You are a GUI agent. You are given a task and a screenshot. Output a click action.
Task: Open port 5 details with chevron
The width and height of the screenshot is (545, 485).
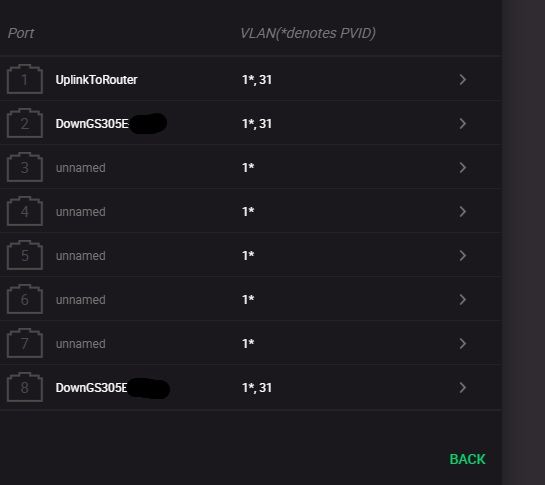click(462, 256)
